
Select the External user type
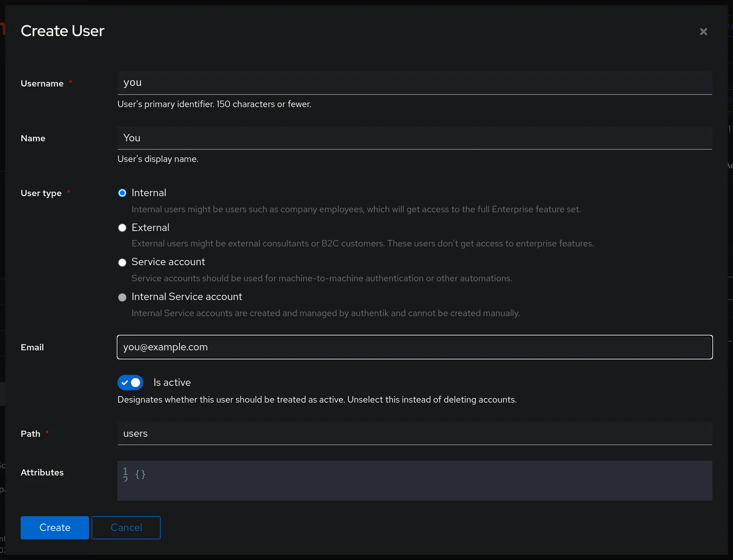122,228
